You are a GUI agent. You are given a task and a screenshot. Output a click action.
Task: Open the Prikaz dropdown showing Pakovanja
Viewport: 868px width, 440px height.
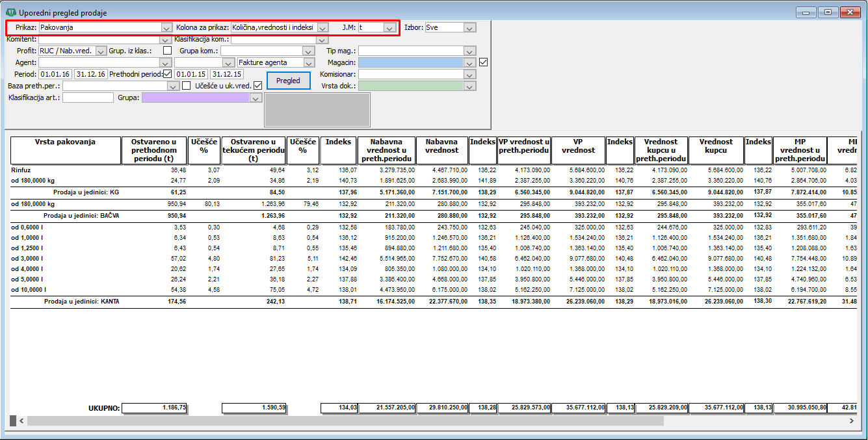166,28
